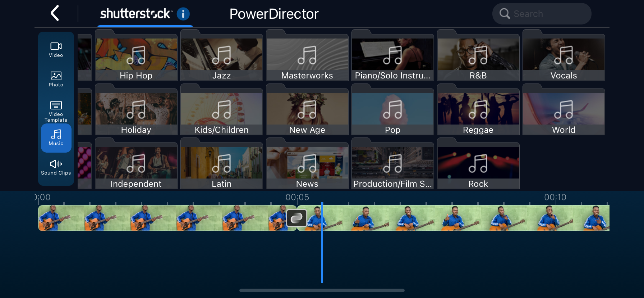Open the Photo media category

56,79
